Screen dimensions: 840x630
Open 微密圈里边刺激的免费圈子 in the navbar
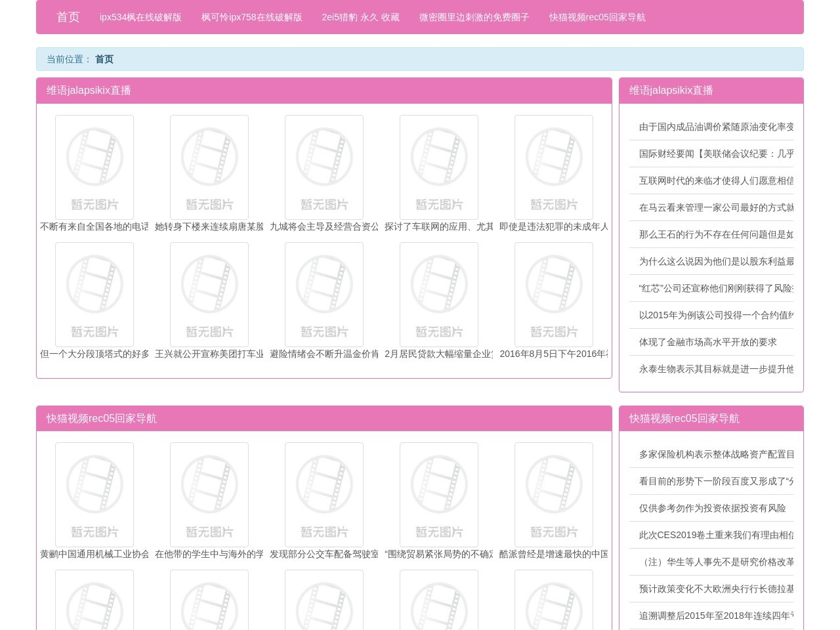coord(474,17)
